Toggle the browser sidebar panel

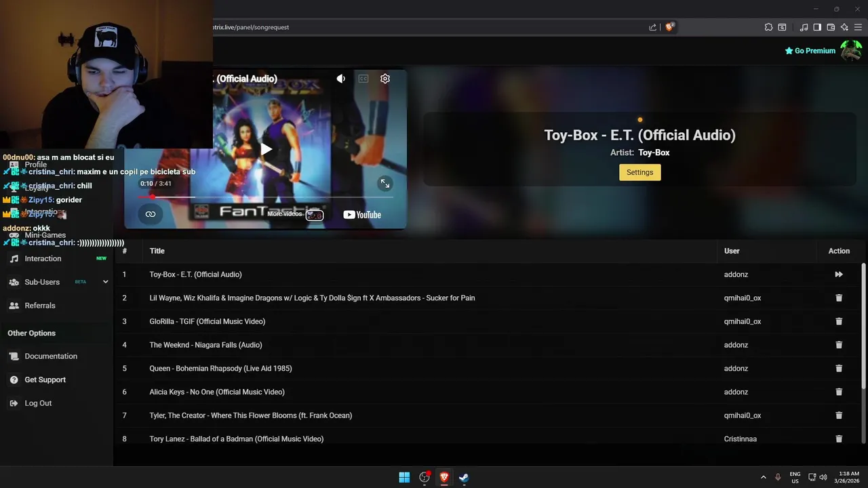click(x=817, y=27)
